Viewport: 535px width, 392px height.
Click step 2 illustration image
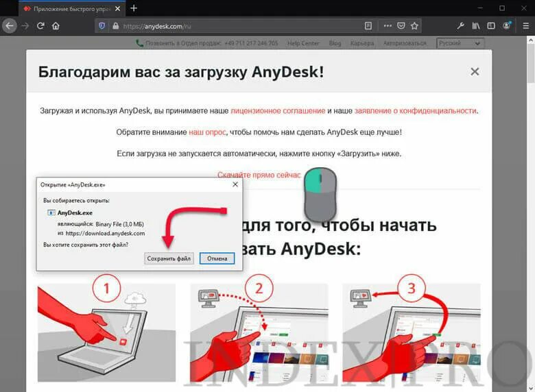coord(259,332)
